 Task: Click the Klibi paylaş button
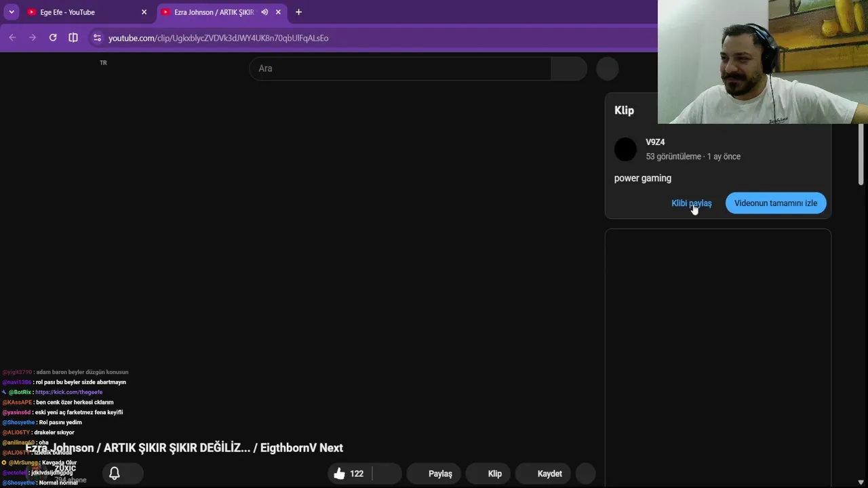click(691, 203)
